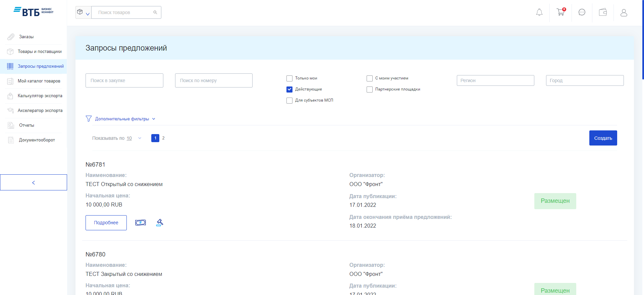Image resolution: width=644 pixels, height=295 pixels.
Task: Click the page scrollbar on the right
Action: click(x=643, y=40)
